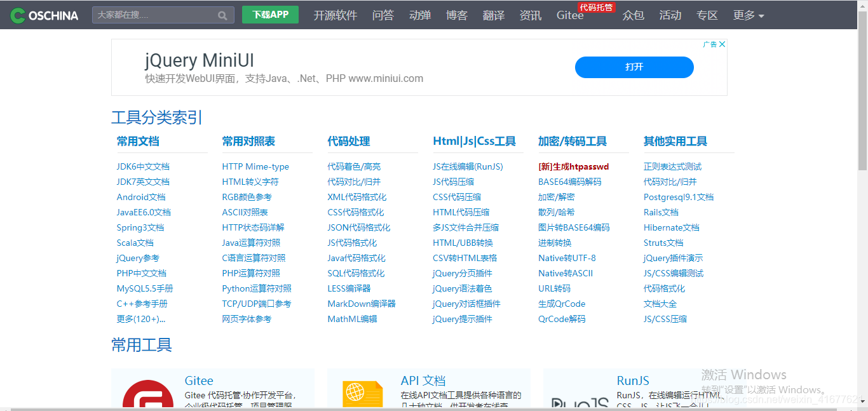Open 网页字体参考 link
Viewport: 868px width, 411px height.
[247, 319]
